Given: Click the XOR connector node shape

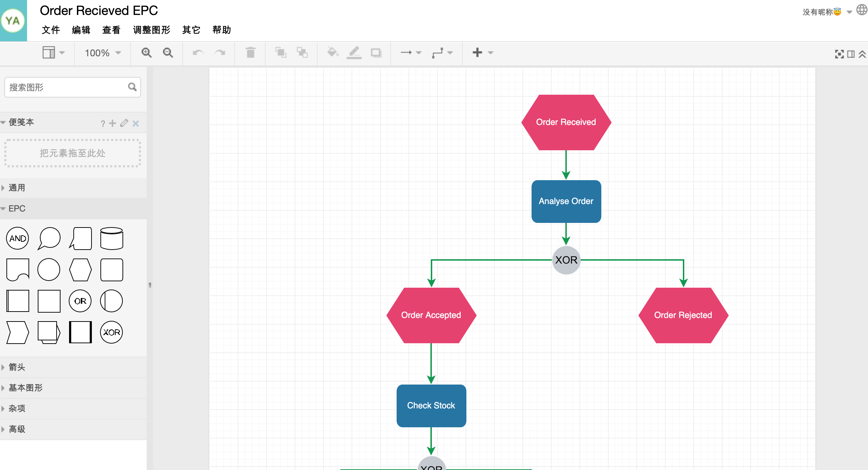Looking at the screenshot, I should pos(112,331).
